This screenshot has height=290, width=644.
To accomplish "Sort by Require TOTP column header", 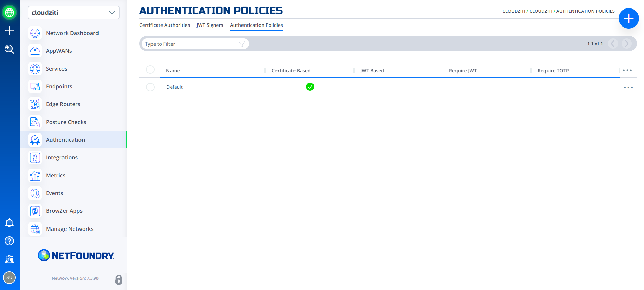I will pos(553,71).
